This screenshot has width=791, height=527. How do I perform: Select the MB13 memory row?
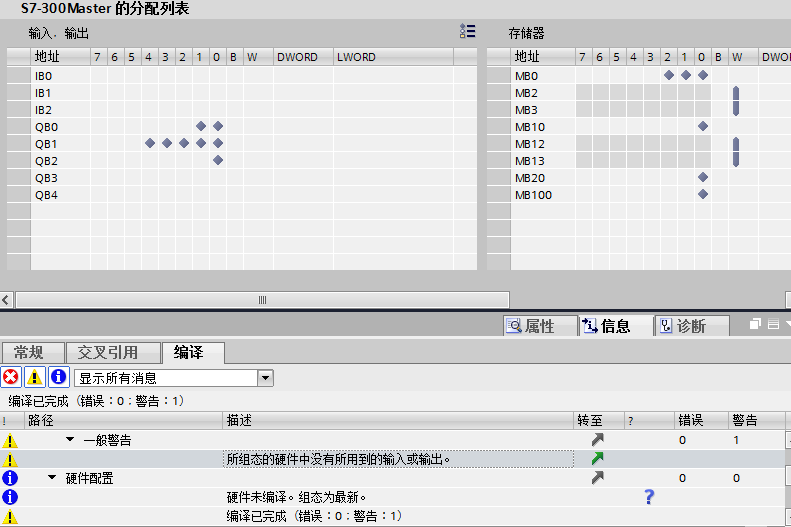pyautogui.click(x=639, y=161)
